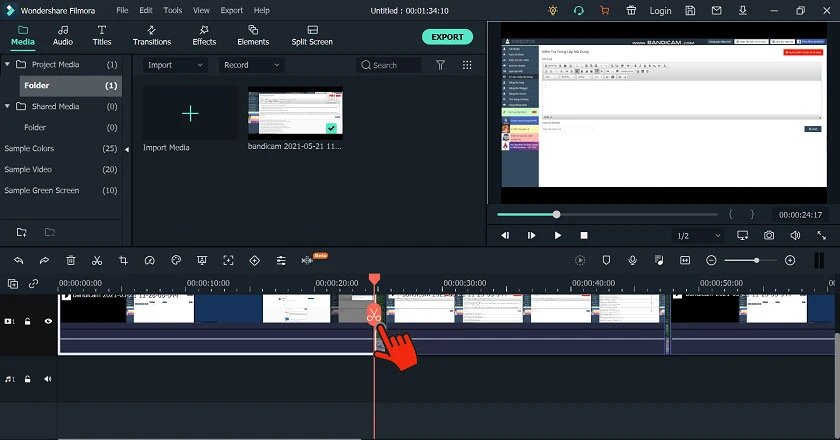Switch to the Transitions tab
Image resolution: width=840 pixels, height=440 pixels.
click(x=152, y=35)
